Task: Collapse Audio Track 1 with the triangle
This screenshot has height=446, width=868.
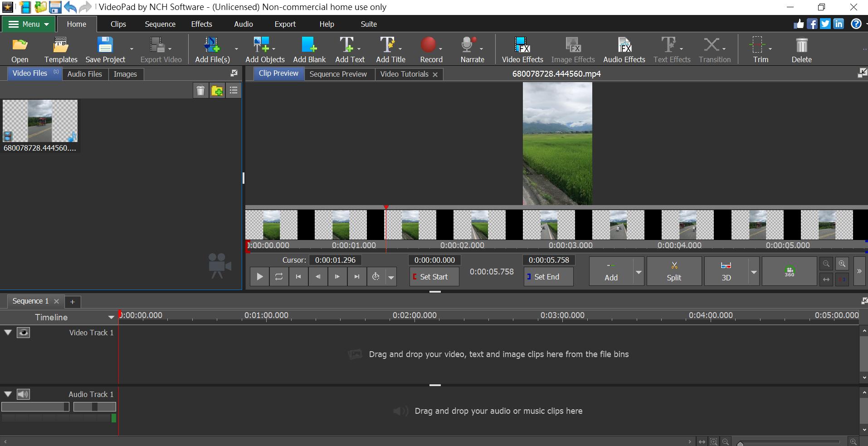Action: pyautogui.click(x=8, y=394)
